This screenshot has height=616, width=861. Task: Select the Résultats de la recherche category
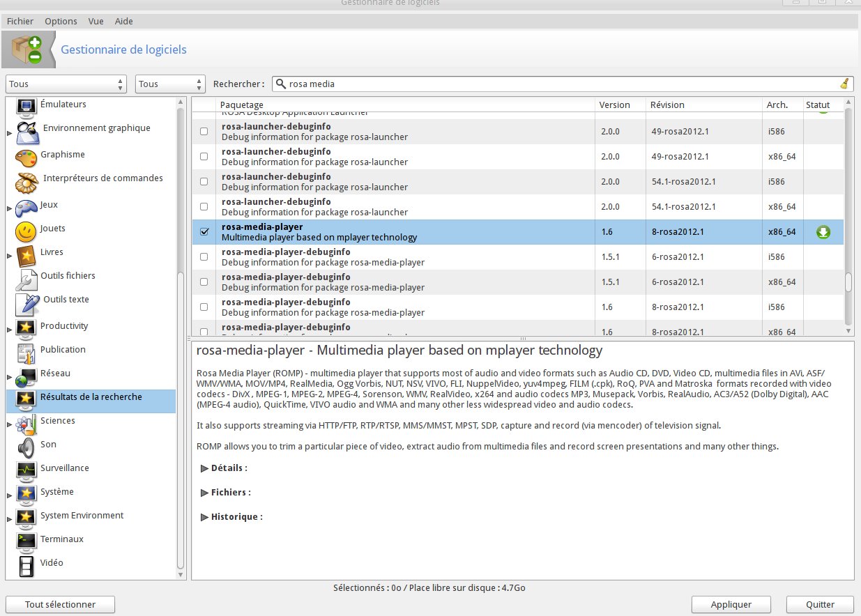pos(91,401)
